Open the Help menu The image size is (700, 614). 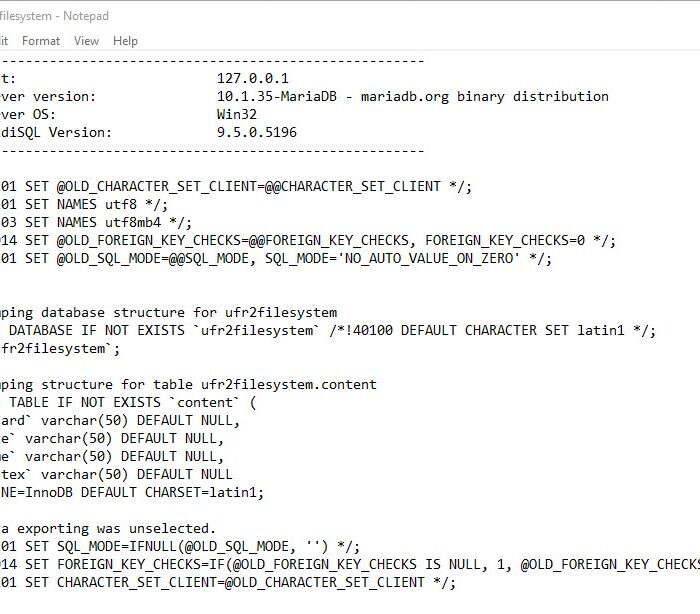tap(125, 41)
